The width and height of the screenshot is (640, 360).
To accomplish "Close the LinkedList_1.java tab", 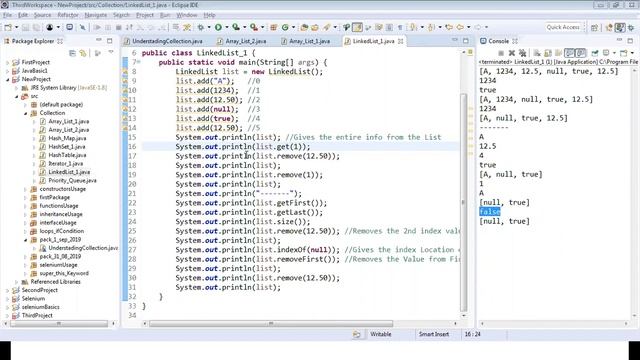I will pos(400,41).
